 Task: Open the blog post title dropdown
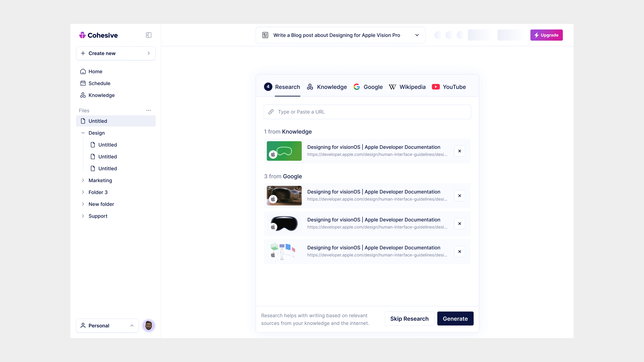[x=417, y=35]
